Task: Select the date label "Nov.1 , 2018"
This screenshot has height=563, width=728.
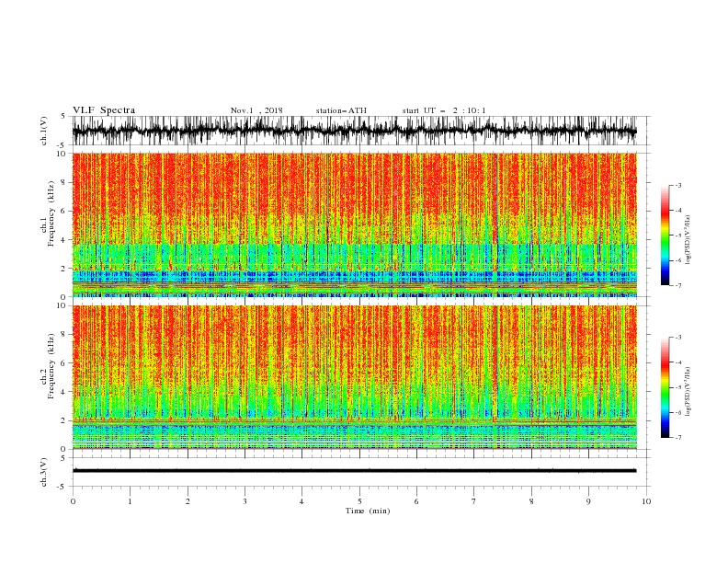Action: [256, 110]
